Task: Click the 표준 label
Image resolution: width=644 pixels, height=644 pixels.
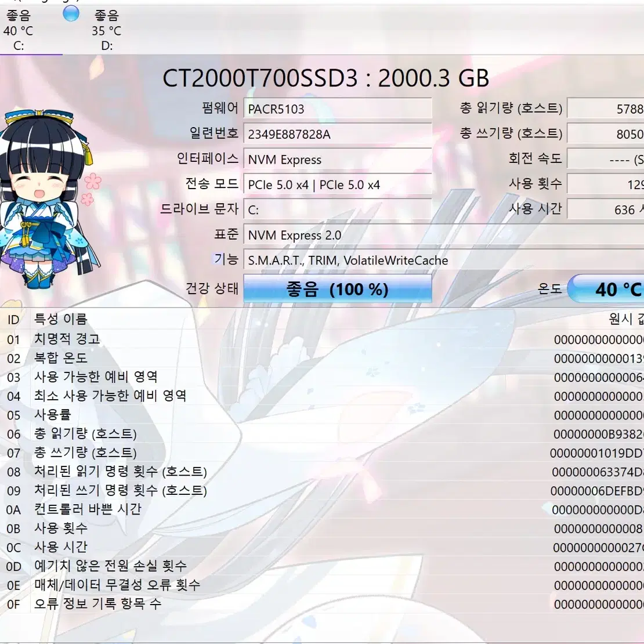Action: pos(226,234)
